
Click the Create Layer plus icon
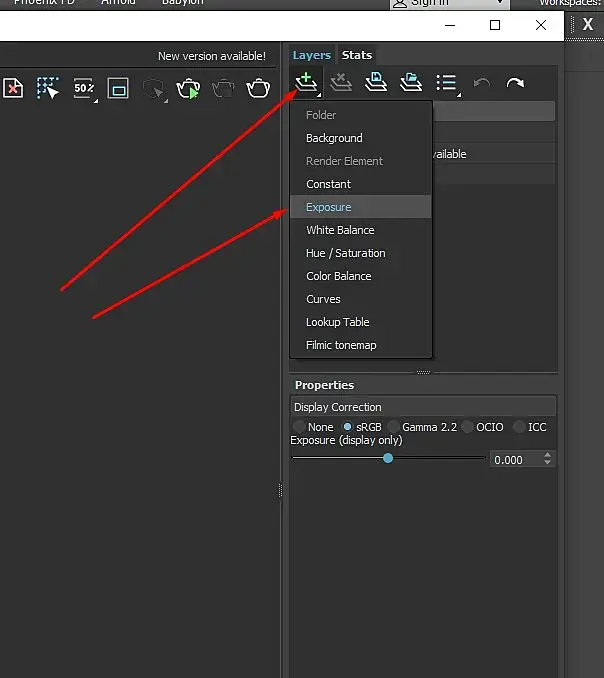(x=307, y=83)
